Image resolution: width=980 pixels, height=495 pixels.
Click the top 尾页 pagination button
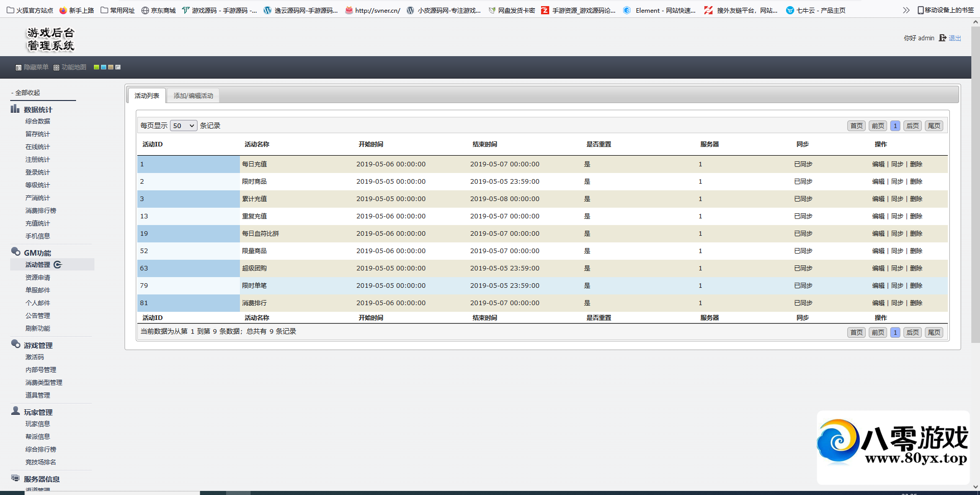point(934,126)
